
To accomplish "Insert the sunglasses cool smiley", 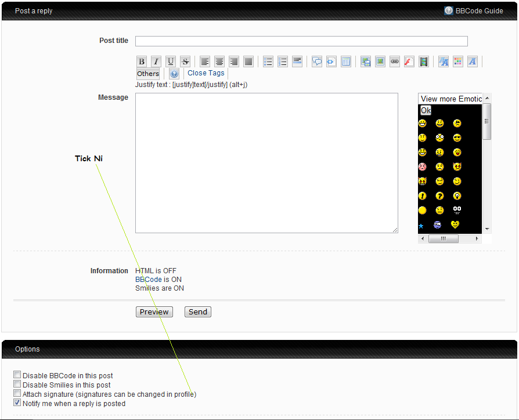I will coord(457,137).
